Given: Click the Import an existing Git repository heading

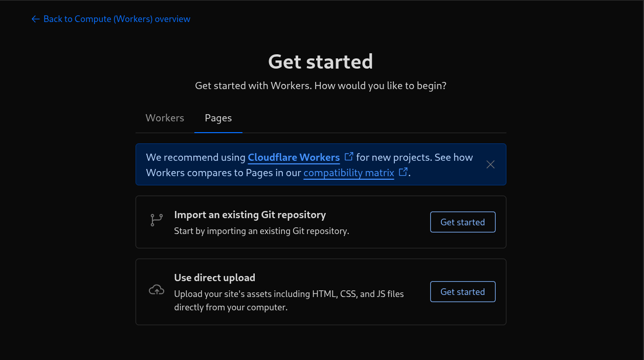Looking at the screenshot, I should pyautogui.click(x=250, y=215).
